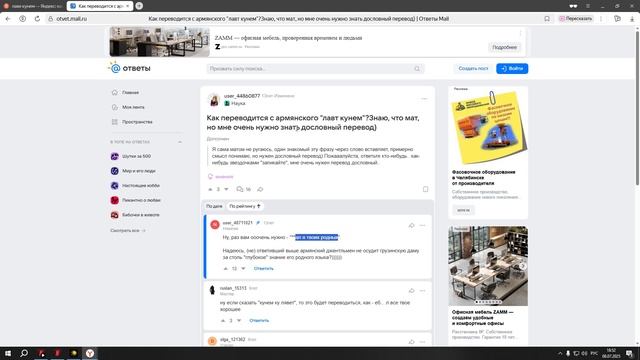Upvote user_48711821's answer

226,269
